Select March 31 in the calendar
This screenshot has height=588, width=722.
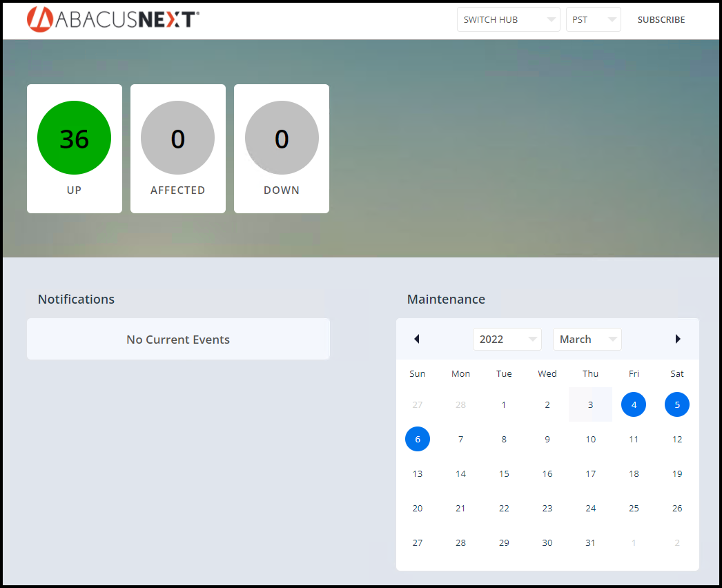pos(590,543)
